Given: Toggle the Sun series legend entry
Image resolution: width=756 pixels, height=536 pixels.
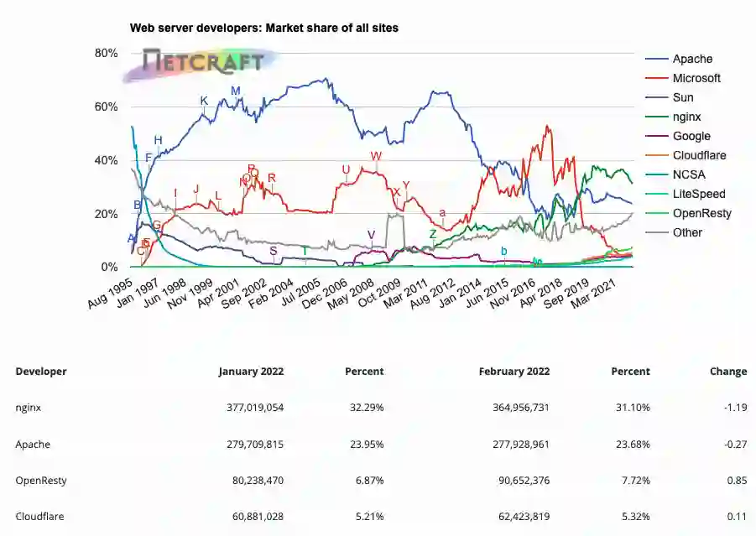Looking at the screenshot, I should tap(682, 97).
